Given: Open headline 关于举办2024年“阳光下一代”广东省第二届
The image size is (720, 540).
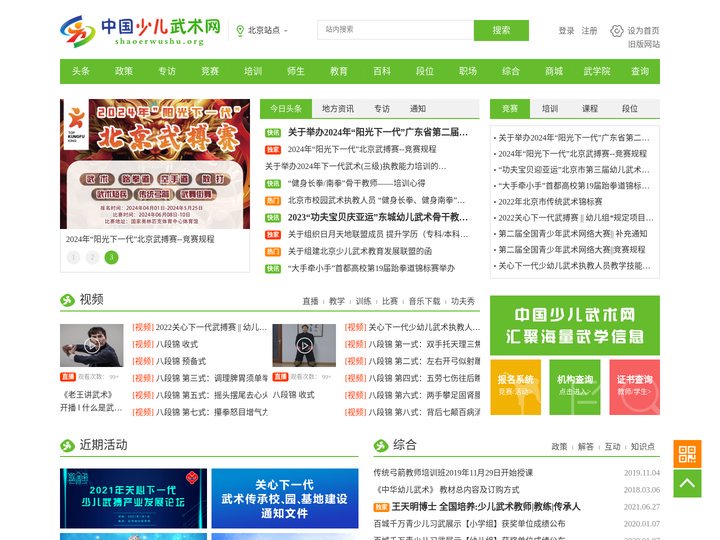Looking at the screenshot, I should point(377,133).
